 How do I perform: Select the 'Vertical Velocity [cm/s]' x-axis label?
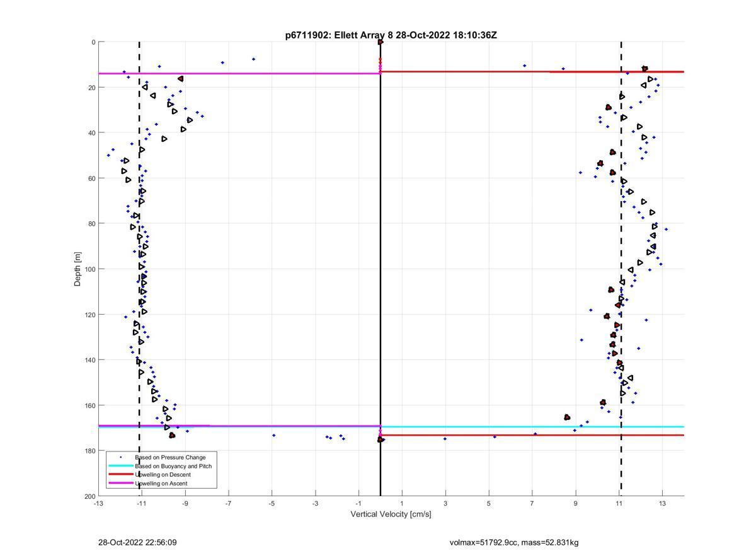(x=391, y=514)
